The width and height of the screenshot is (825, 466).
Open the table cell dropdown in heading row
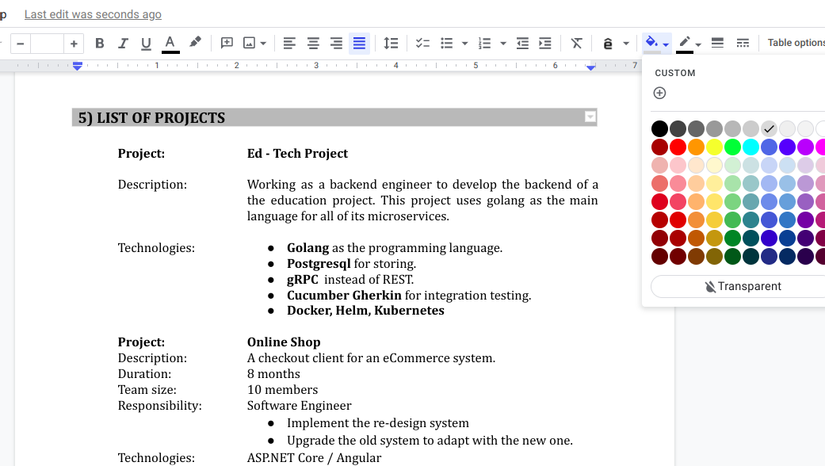pyautogui.click(x=590, y=117)
